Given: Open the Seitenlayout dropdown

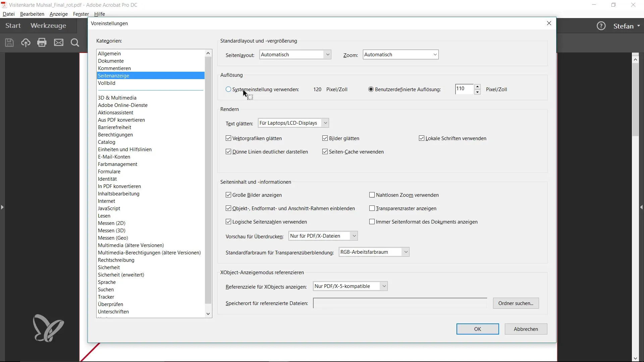Looking at the screenshot, I should pyautogui.click(x=295, y=55).
